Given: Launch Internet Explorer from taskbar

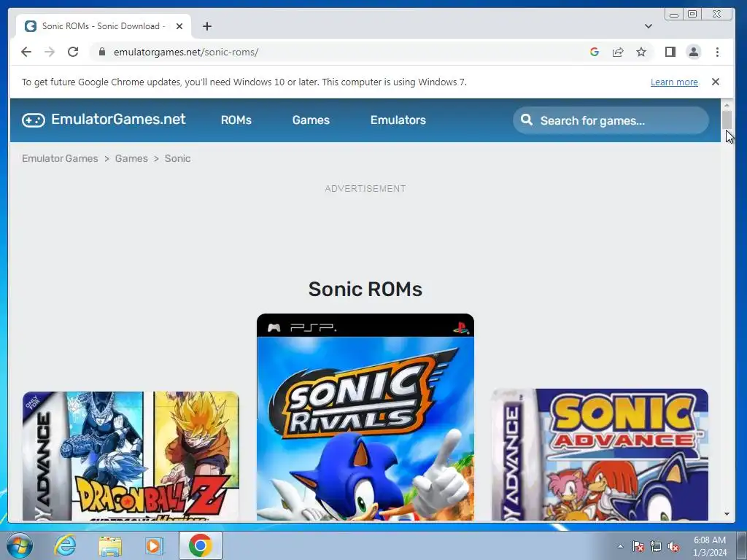Looking at the screenshot, I should (x=65, y=545).
